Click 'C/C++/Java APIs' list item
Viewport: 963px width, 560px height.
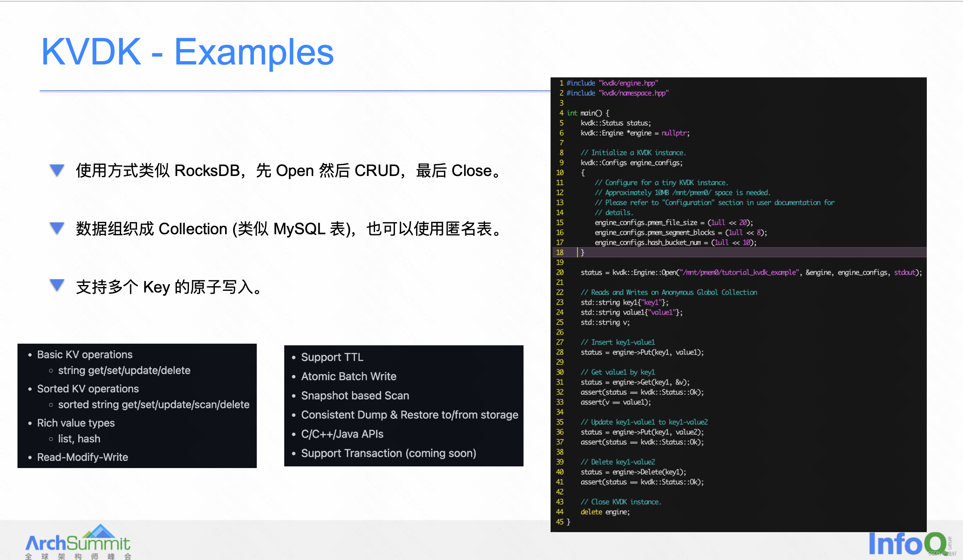click(x=342, y=434)
